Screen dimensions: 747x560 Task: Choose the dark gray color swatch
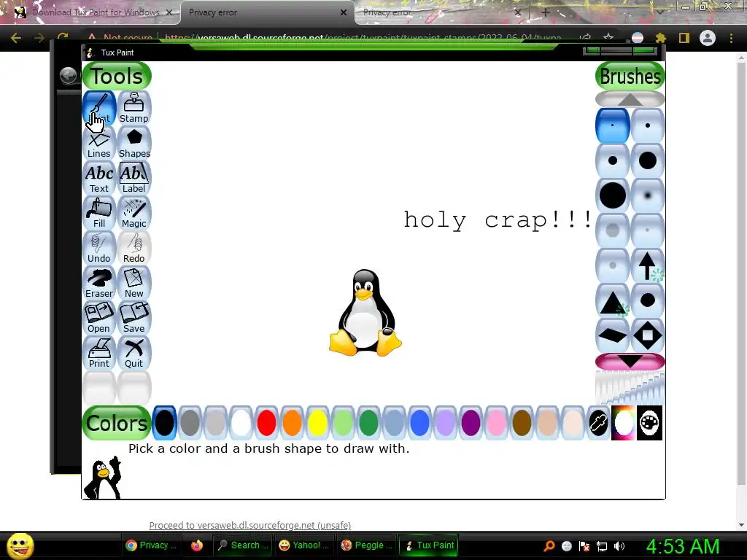190,423
